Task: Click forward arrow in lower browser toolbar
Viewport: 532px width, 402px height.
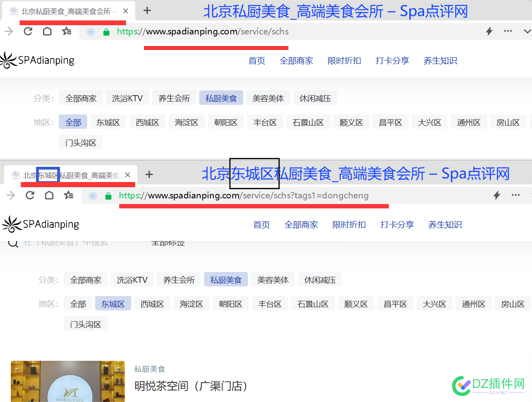Action: 11,195
